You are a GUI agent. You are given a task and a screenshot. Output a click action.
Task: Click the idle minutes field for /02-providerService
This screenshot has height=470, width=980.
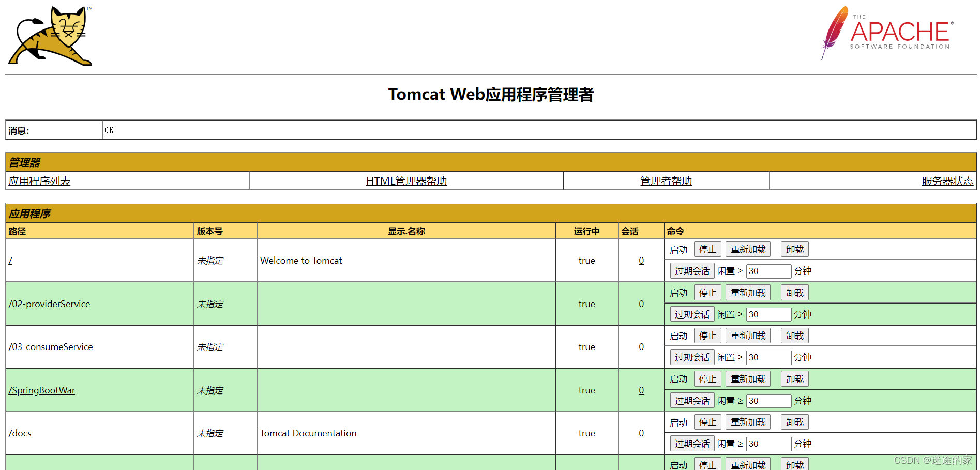click(768, 314)
